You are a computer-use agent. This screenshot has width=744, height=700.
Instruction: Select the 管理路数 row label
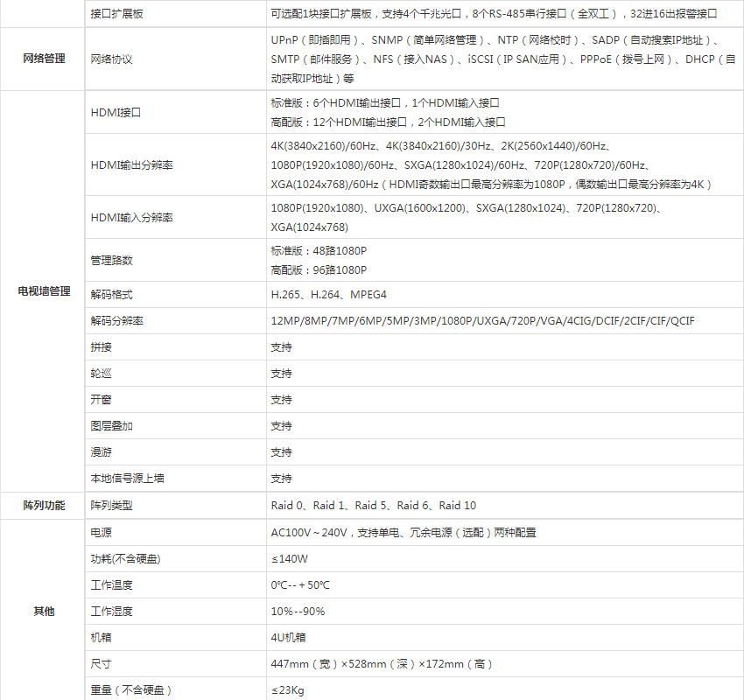point(112,261)
